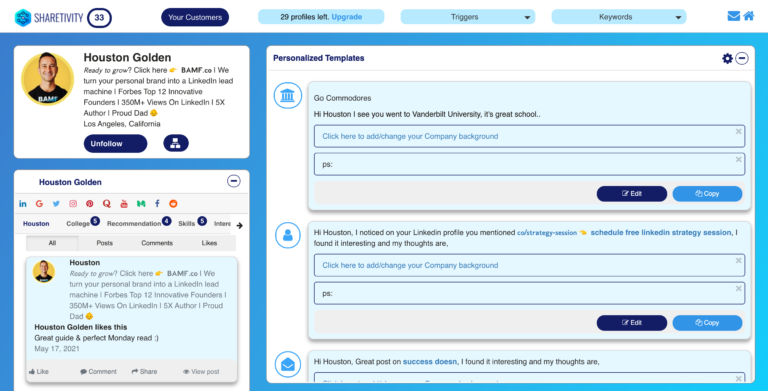
Task: Switch to the Skills tab
Action: [187, 223]
